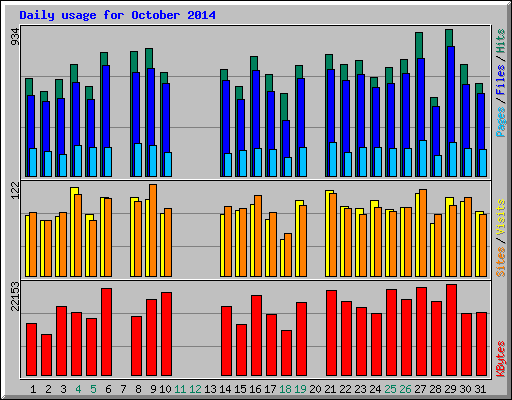Click the 'Pages' legend label
This screenshot has width=512, height=400.
(501, 121)
